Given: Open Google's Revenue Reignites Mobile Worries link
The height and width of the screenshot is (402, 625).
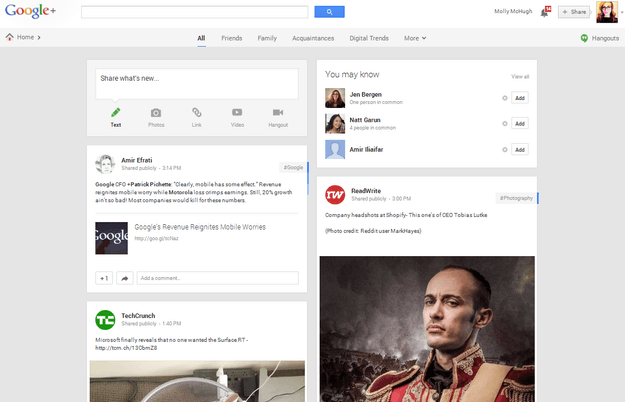Looking at the screenshot, I should (x=200, y=227).
